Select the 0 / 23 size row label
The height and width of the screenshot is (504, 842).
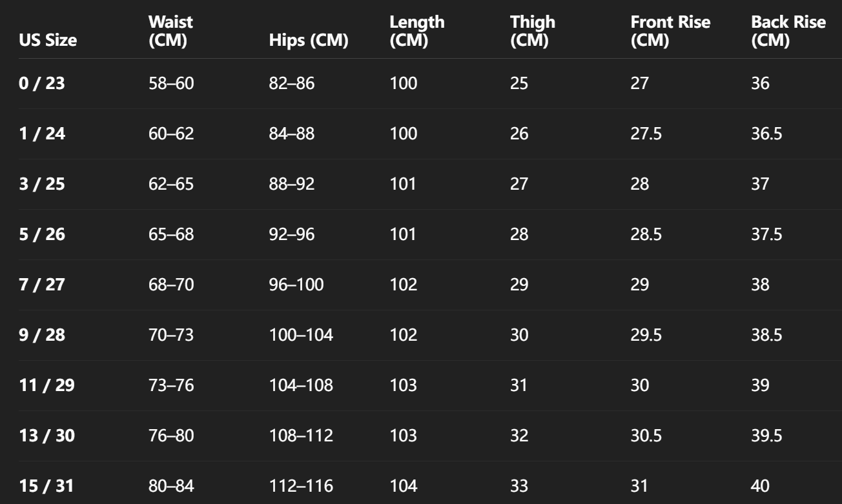42,83
